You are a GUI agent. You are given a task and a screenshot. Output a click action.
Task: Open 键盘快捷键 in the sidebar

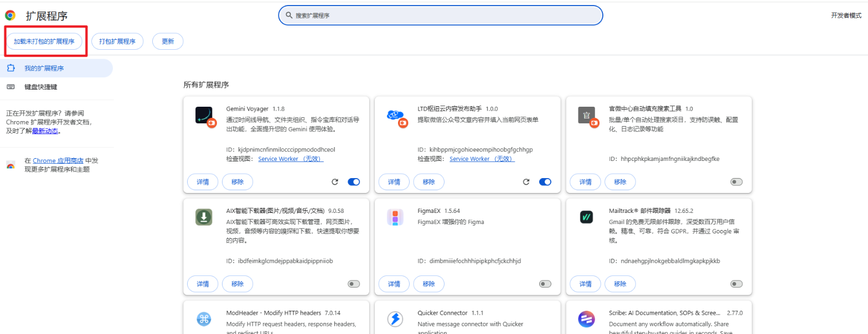click(41, 87)
